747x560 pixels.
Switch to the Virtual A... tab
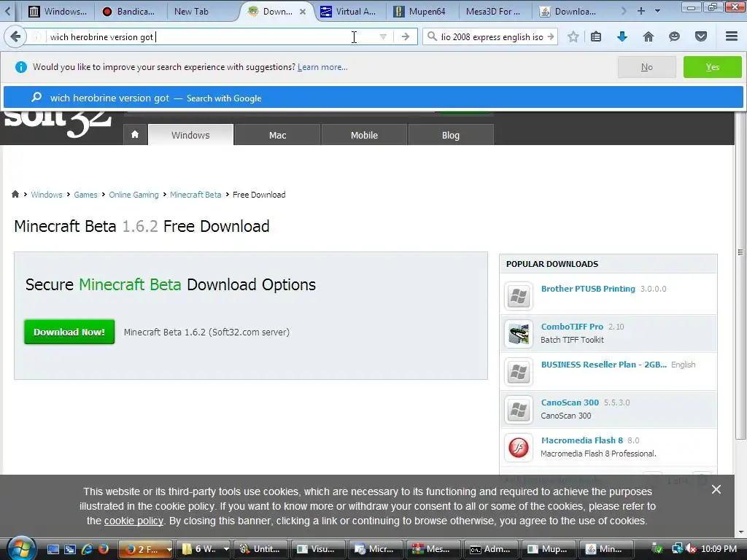pos(349,12)
